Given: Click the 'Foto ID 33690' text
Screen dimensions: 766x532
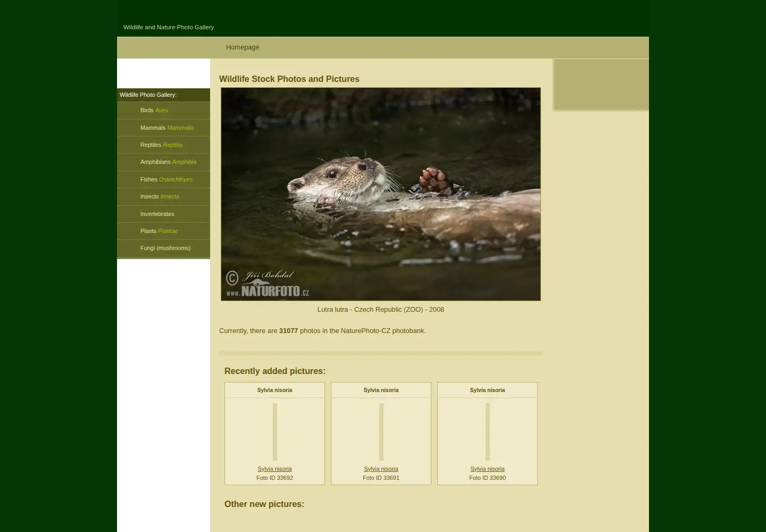Looking at the screenshot, I should (x=487, y=478).
